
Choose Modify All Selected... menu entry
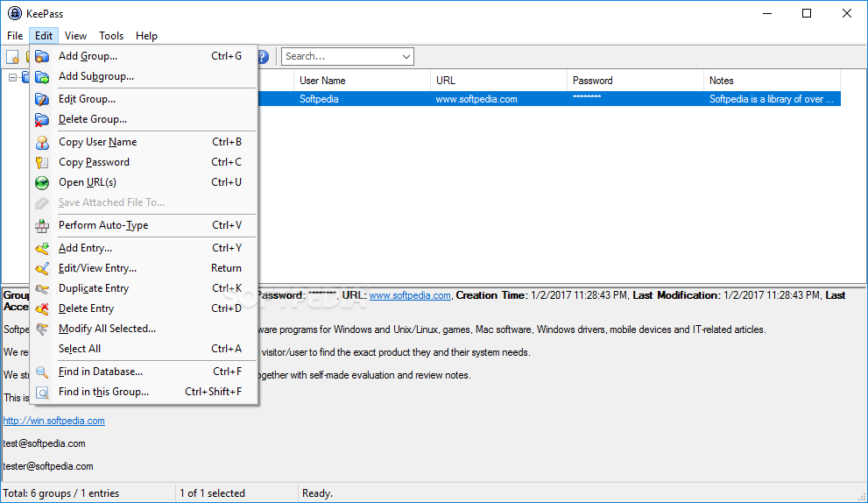click(x=144, y=329)
